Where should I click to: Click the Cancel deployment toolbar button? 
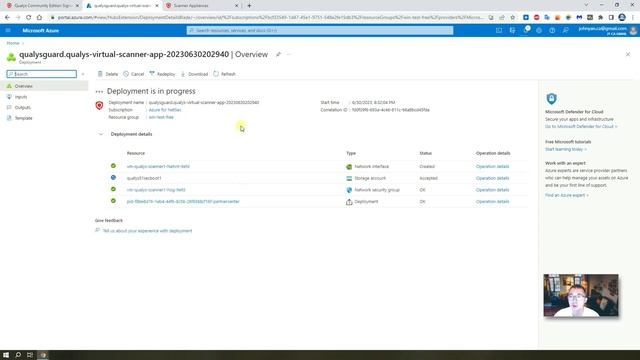pyautogui.click(x=134, y=74)
